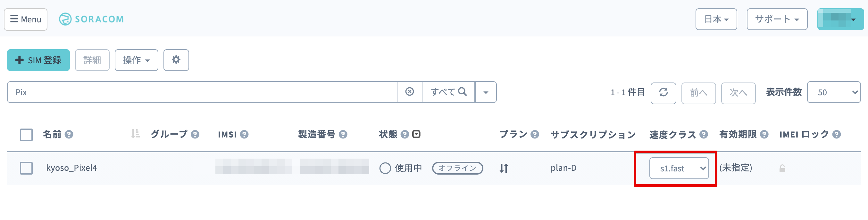Viewport: 868px width, 220px height.
Task: Open the gear settings button
Action: tap(176, 60)
